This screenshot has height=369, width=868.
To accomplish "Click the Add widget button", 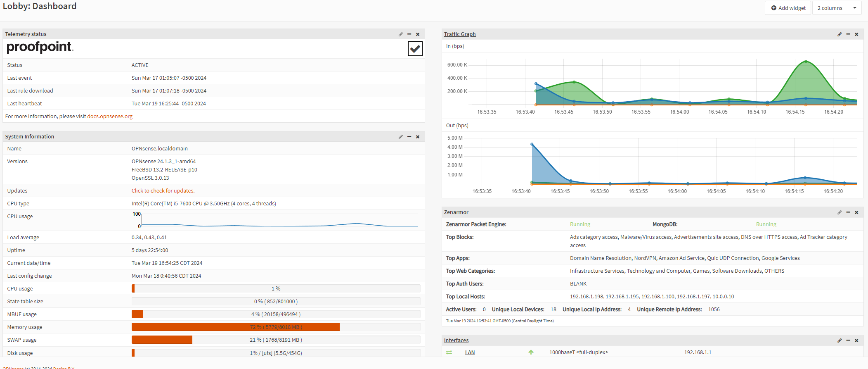I will click(x=788, y=8).
